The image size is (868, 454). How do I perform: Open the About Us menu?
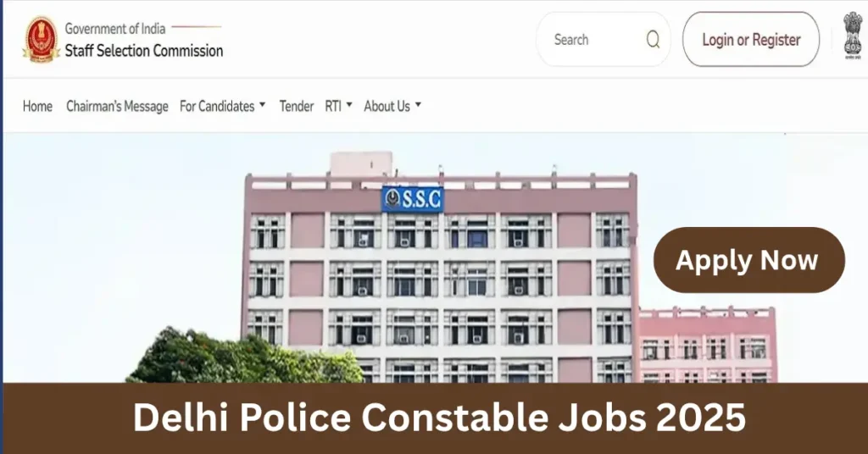click(387, 106)
